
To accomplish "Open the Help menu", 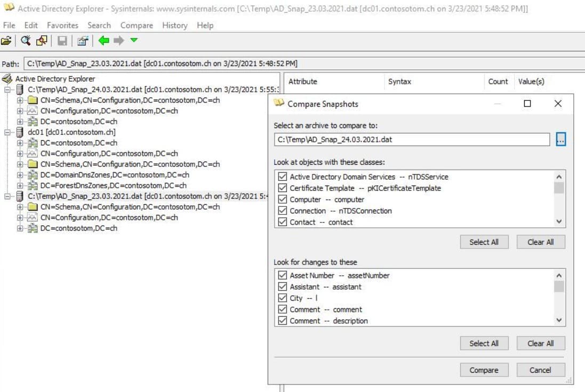I will [205, 26].
